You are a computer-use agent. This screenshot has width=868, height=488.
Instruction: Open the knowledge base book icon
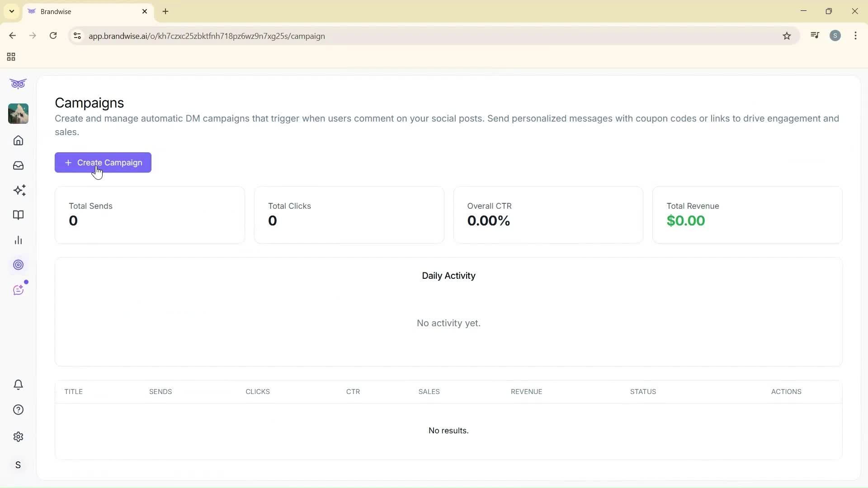click(x=19, y=215)
